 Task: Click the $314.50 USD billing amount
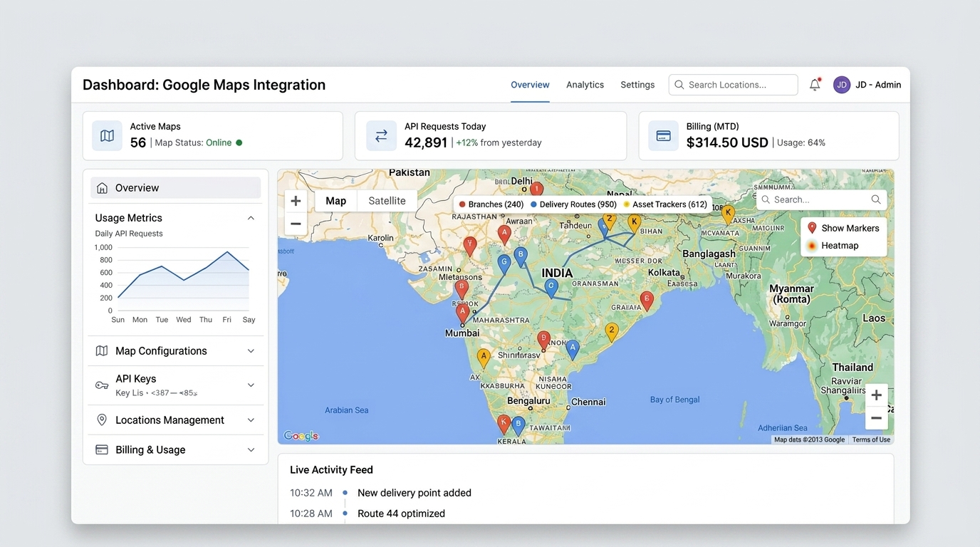727,142
